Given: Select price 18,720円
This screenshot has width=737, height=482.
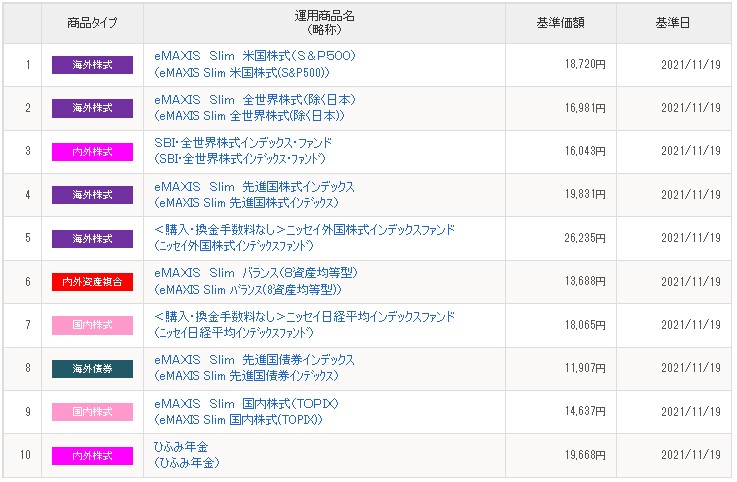Looking at the screenshot, I should point(585,64).
